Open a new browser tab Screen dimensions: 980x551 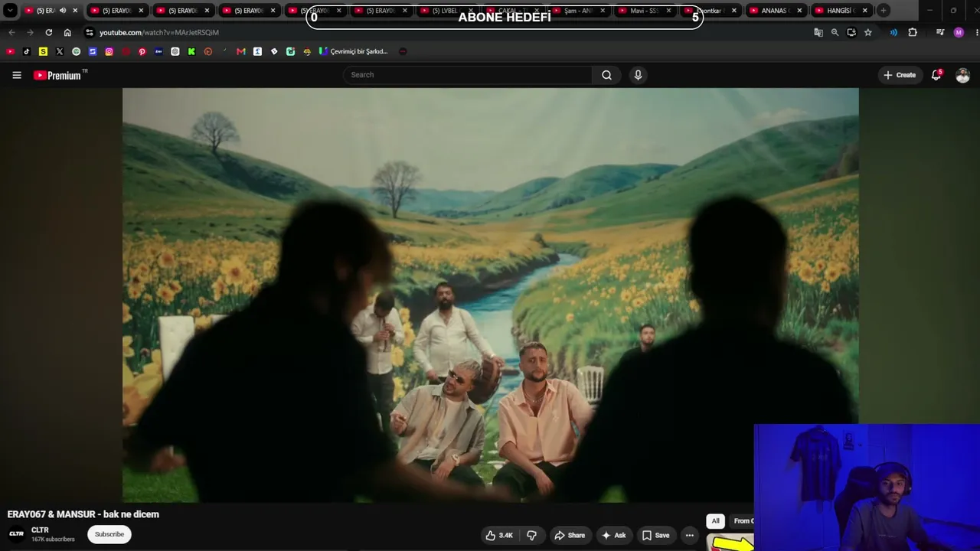coord(884,11)
